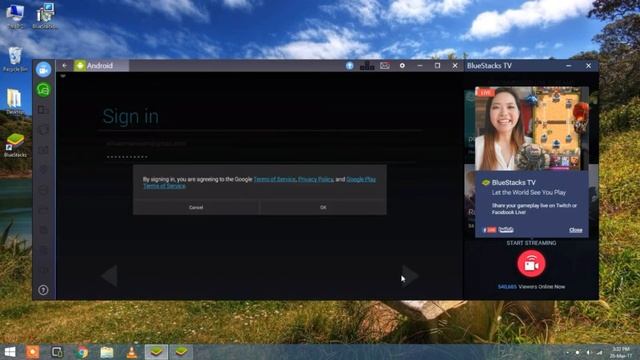Click the left back triangle arrow
This screenshot has height=360, width=640.
click(110, 276)
